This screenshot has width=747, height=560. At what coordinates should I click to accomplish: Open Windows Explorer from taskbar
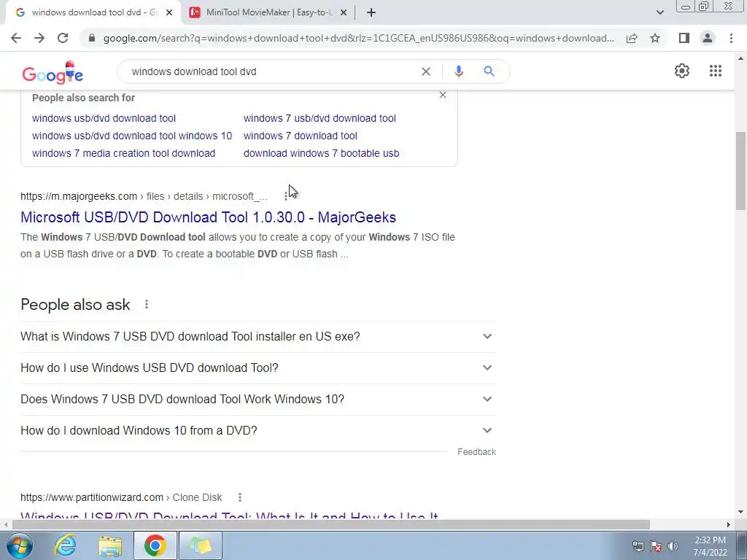(110, 545)
